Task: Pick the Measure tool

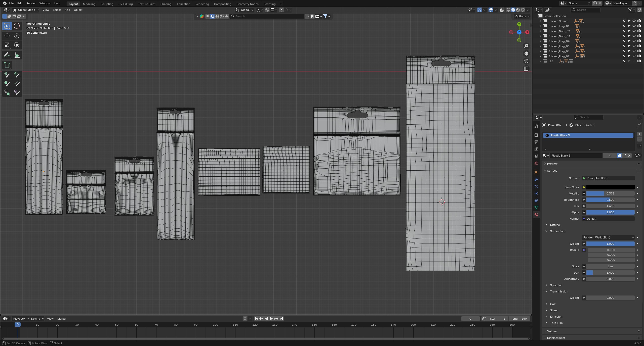Action: tap(17, 55)
